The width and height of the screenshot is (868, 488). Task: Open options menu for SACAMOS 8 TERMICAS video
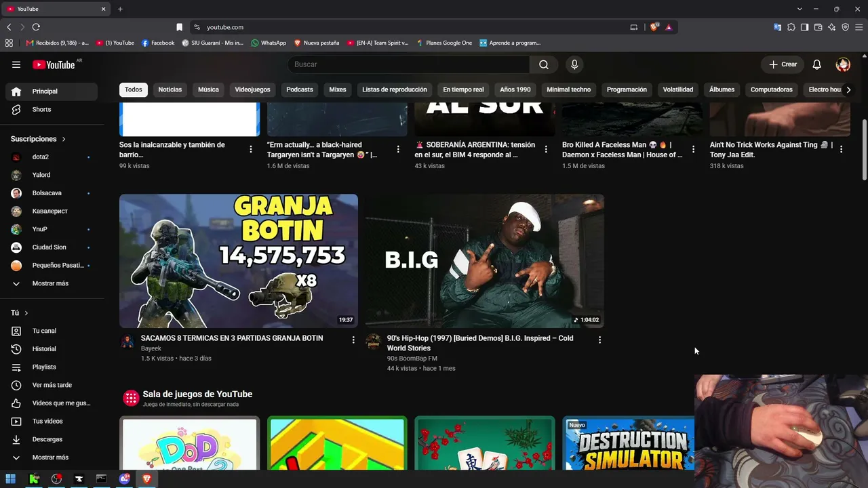click(x=353, y=340)
